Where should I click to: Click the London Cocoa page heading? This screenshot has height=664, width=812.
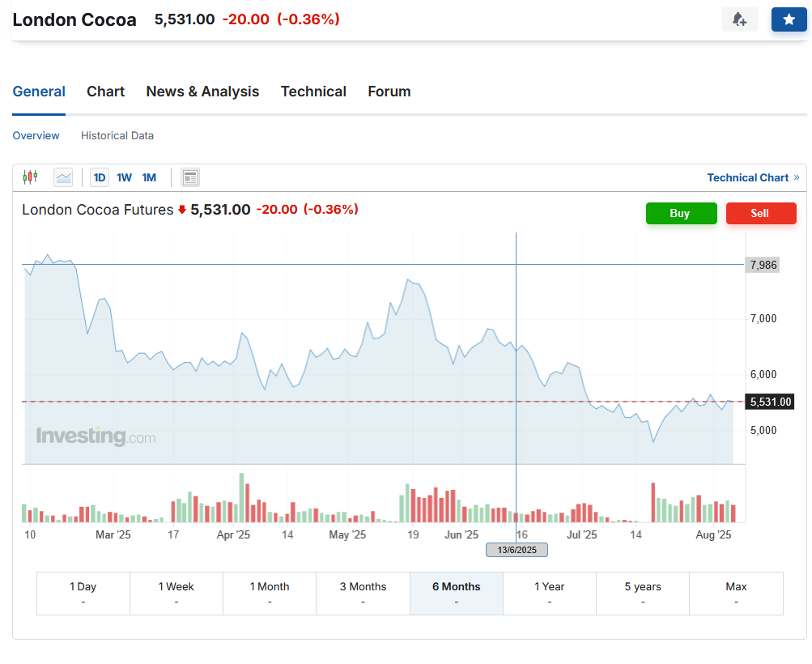tap(74, 19)
